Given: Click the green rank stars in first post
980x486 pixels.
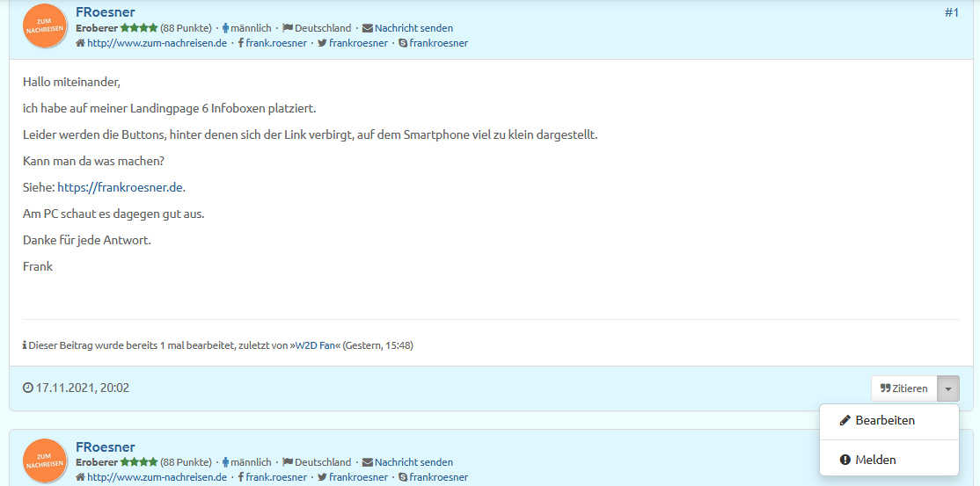Looking at the screenshot, I should [x=139, y=28].
